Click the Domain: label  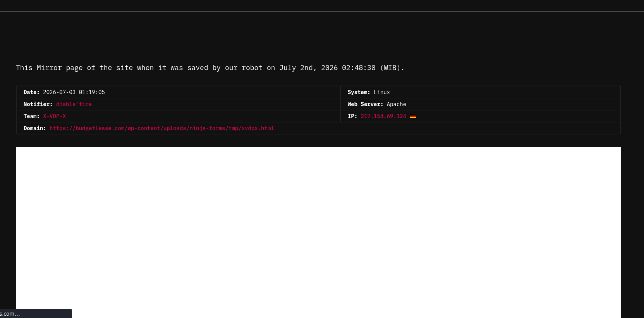click(x=35, y=128)
